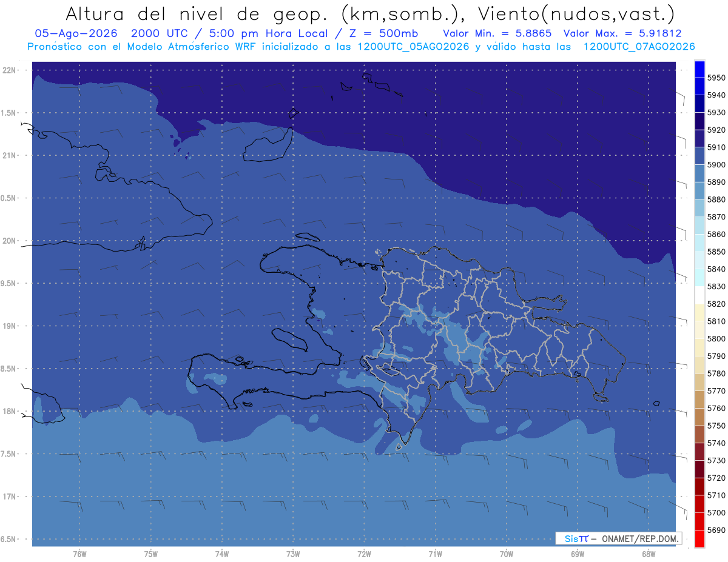Click the '71W' longitude label

(x=435, y=554)
